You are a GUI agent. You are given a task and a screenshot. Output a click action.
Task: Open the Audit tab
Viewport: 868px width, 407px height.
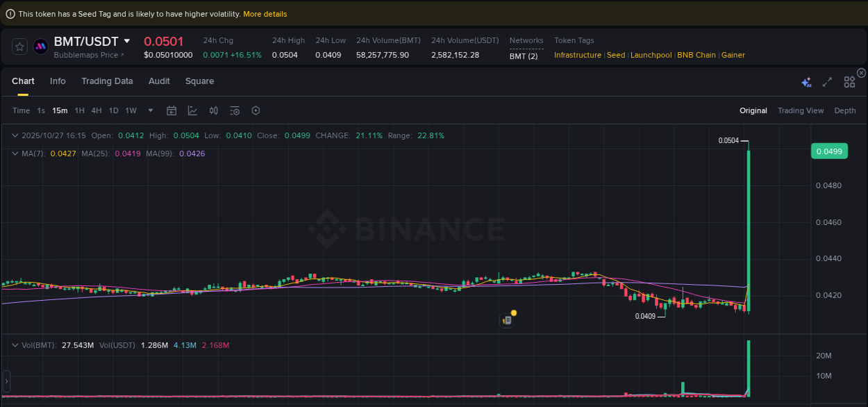pyautogui.click(x=159, y=81)
